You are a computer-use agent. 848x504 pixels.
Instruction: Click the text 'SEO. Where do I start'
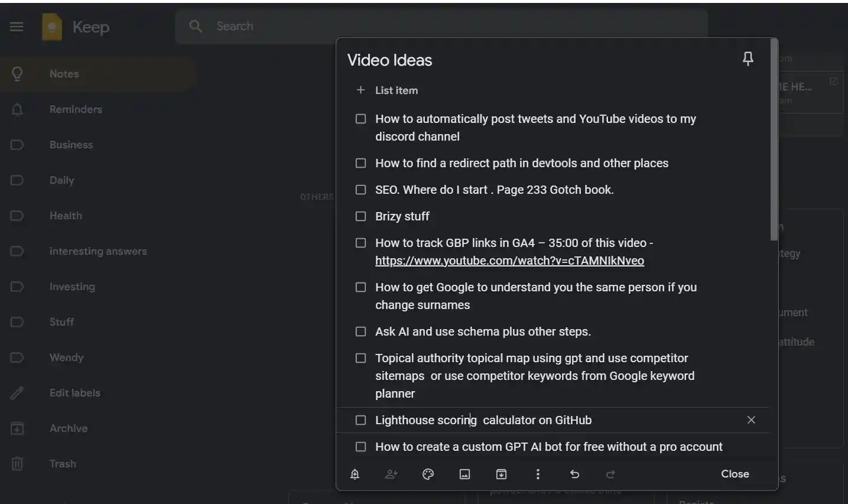431,190
